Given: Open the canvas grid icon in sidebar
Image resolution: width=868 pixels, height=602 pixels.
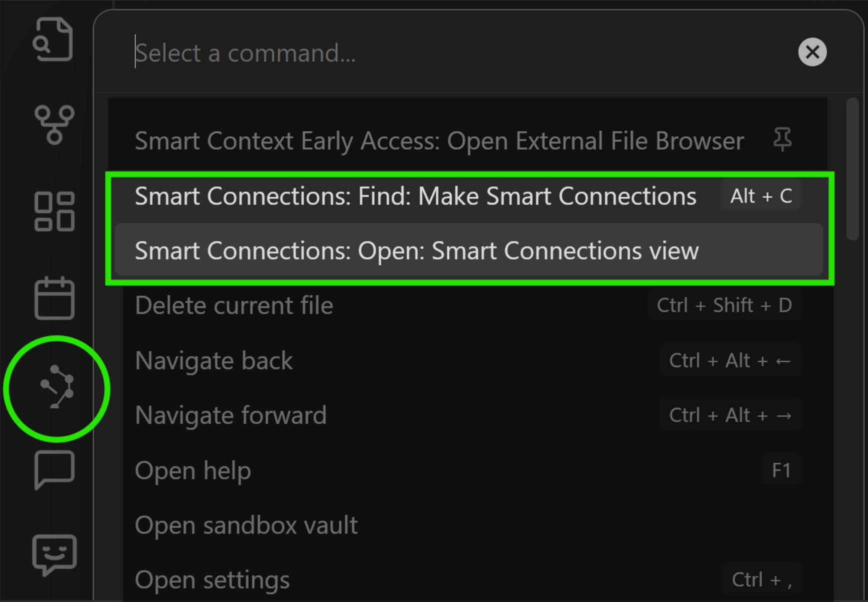Looking at the screenshot, I should pyautogui.click(x=54, y=211).
